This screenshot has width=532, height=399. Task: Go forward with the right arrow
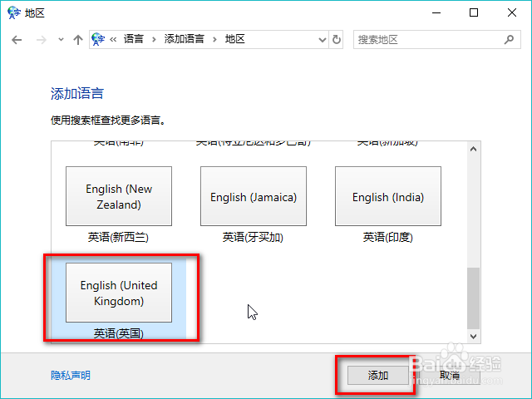(x=41, y=40)
